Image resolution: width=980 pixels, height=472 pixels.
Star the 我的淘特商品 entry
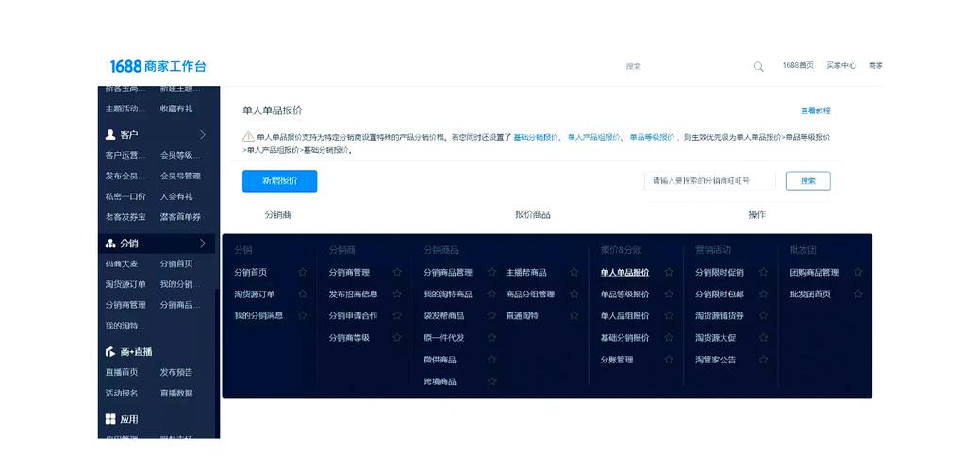491,294
